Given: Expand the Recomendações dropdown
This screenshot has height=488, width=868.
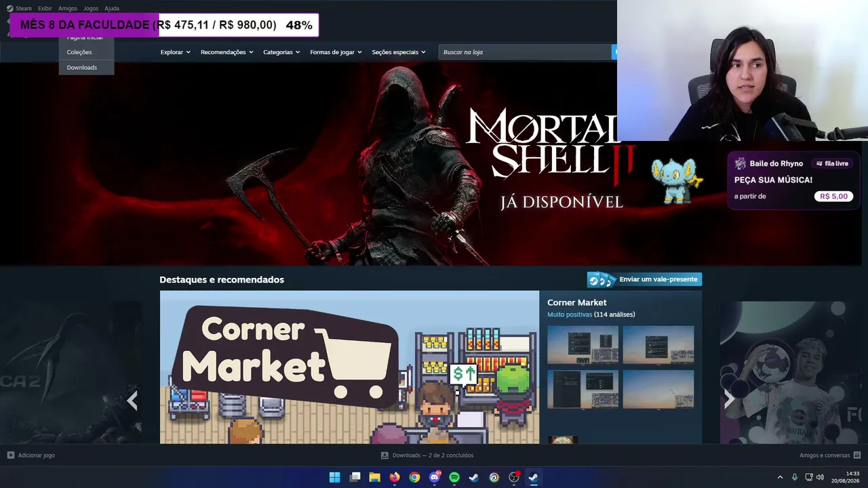Looking at the screenshot, I should [226, 52].
